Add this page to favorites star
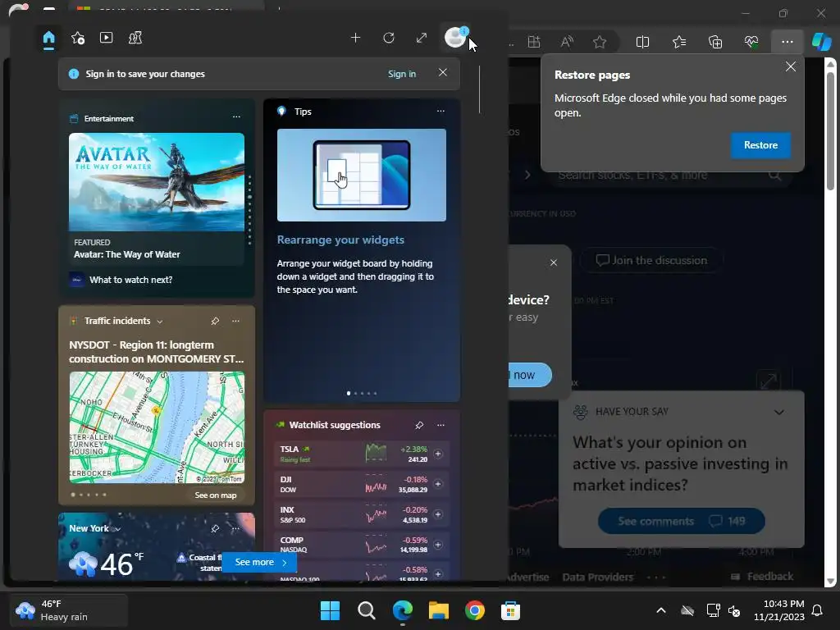This screenshot has width=840, height=630. coord(600,42)
